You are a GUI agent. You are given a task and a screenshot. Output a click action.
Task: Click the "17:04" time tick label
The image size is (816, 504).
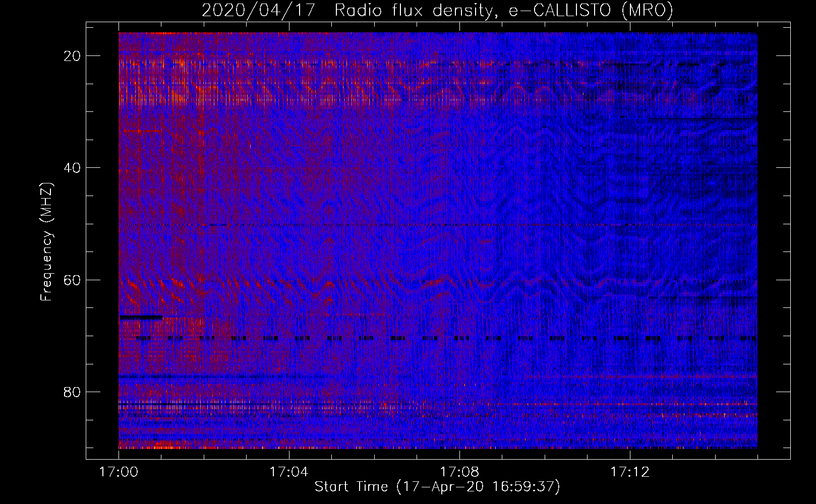[x=289, y=472]
